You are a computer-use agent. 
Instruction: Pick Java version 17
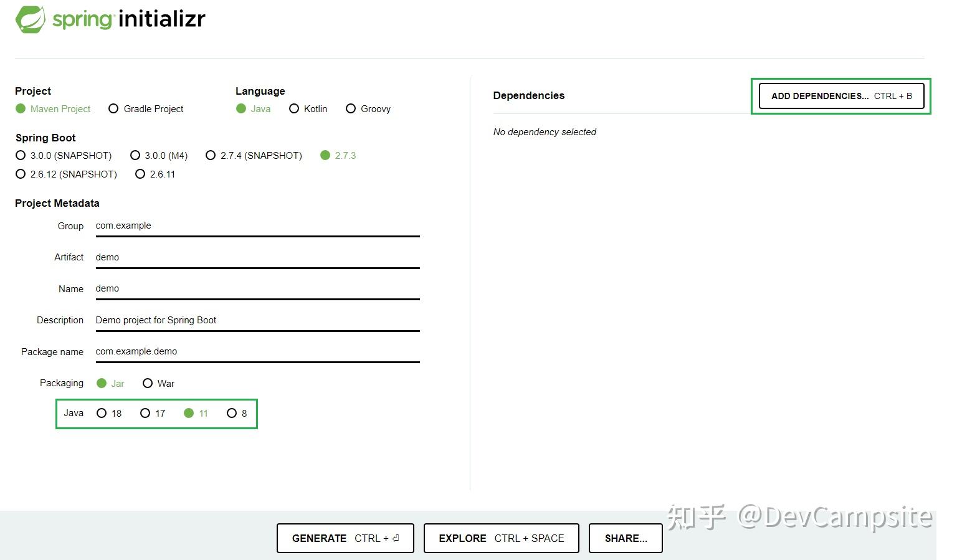click(x=145, y=413)
